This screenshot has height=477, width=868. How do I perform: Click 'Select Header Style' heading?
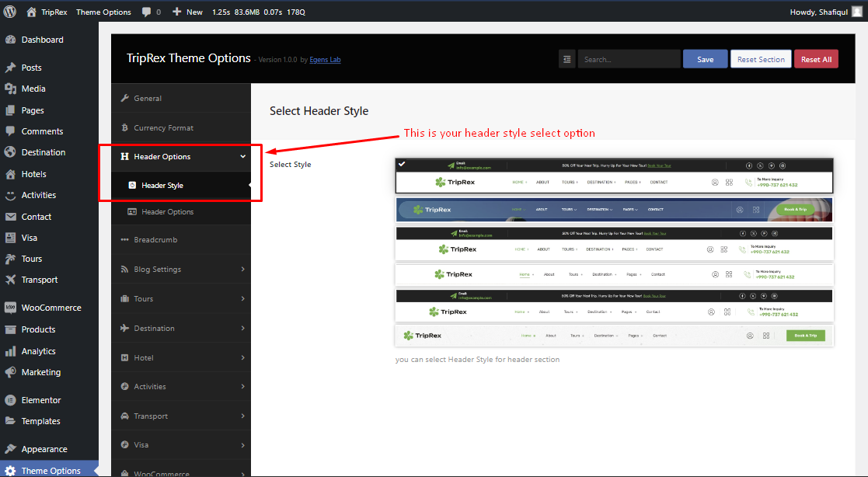click(319, 110)
